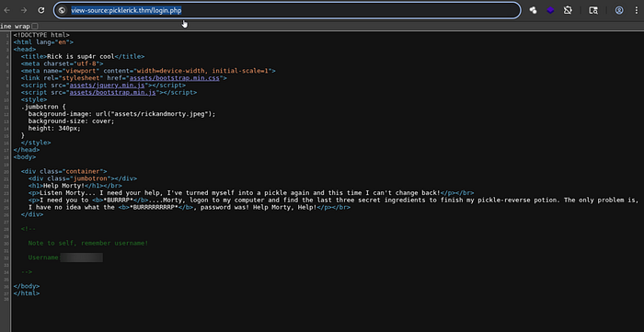Open the browser three-dot menu
The image size is (644, 332).
point(637,11)
